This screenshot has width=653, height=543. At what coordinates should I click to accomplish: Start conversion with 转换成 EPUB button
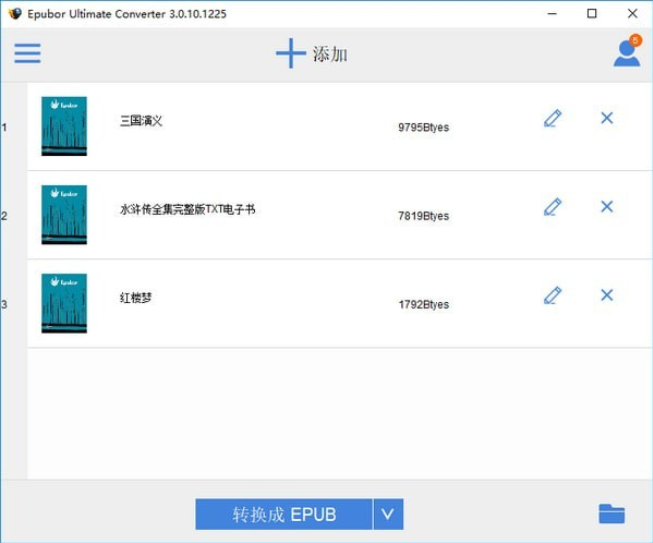point(284,514)
